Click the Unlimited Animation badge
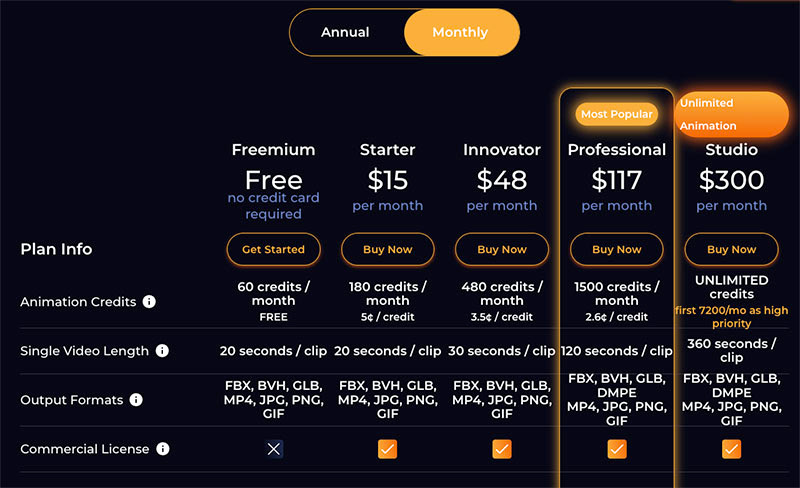800x488 pixels. (731, 114)
